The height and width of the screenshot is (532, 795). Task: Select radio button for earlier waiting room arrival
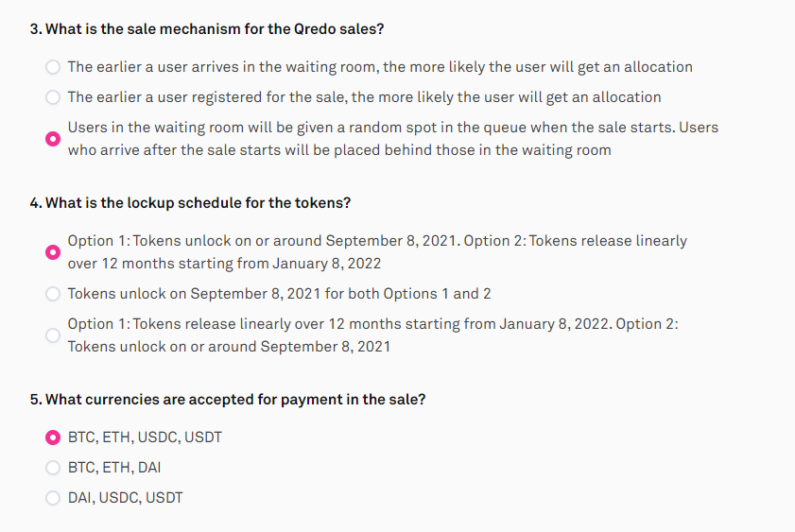coord(54,67)
